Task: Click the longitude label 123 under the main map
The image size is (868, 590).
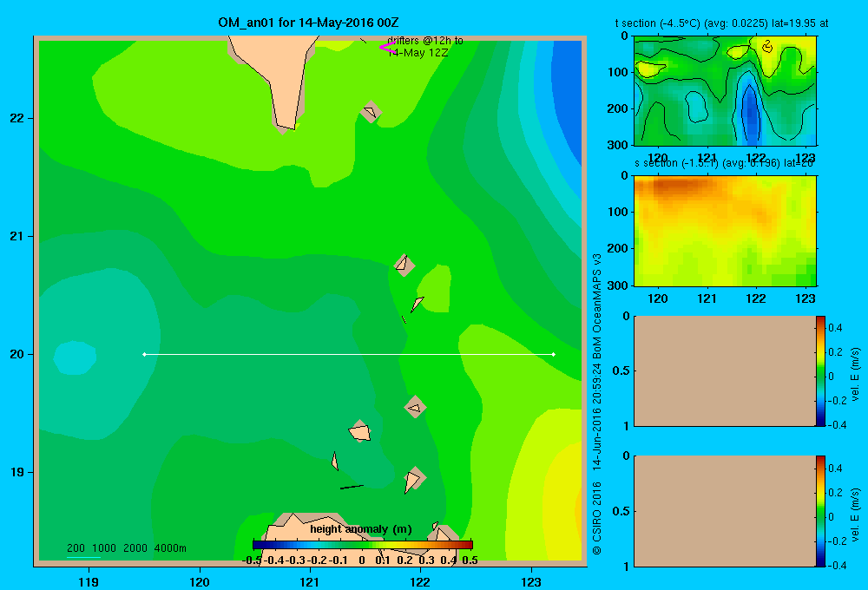Action: coord(531,581)
